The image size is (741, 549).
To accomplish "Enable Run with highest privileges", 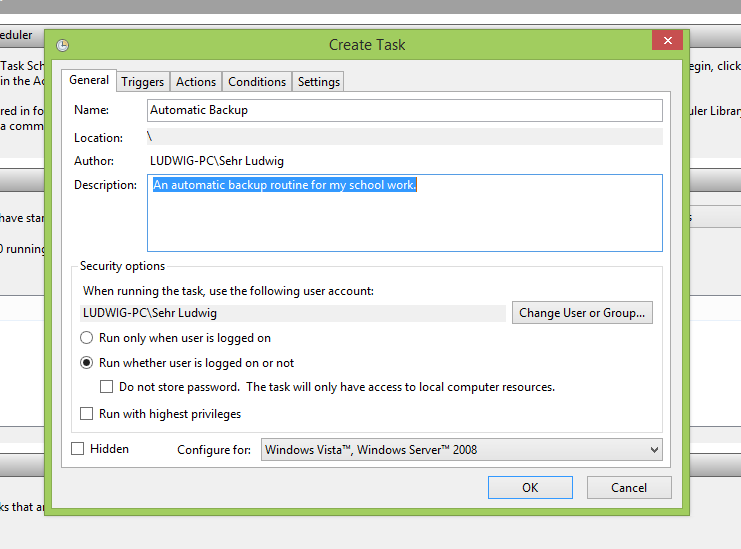I will point(87,414).
